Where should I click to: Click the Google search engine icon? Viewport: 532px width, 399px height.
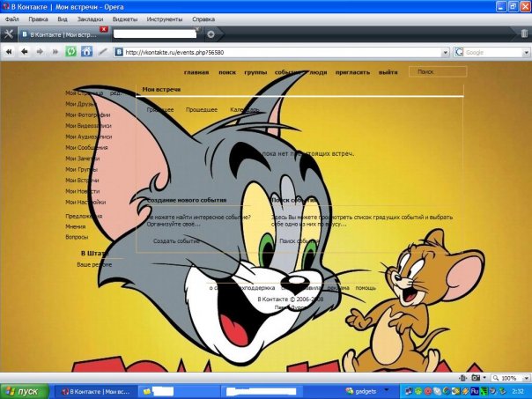[459, 52]
